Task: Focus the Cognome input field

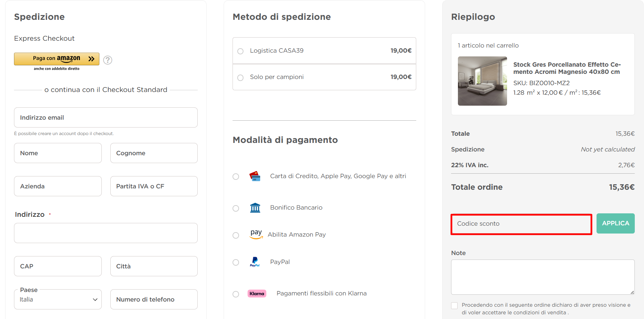Action: 154,153
